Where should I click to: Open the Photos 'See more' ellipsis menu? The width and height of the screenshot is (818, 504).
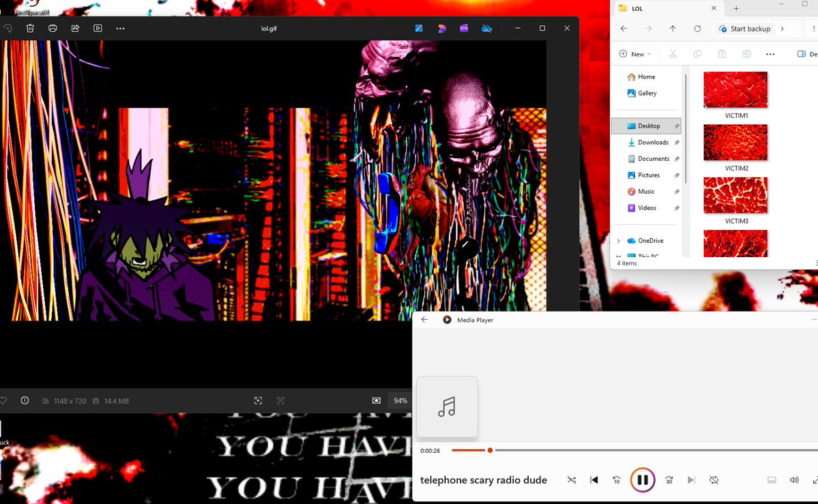(x=121, y=28)
